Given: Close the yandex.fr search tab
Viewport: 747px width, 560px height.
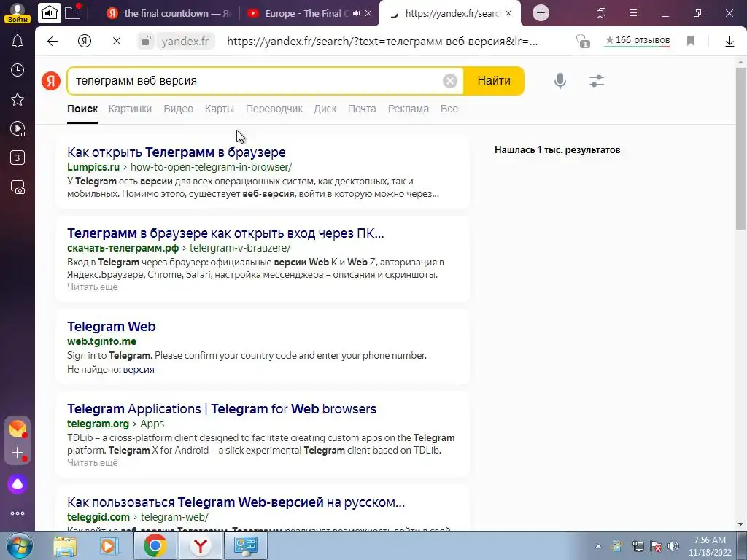Looking at the screenshot, I should point(508,13).
